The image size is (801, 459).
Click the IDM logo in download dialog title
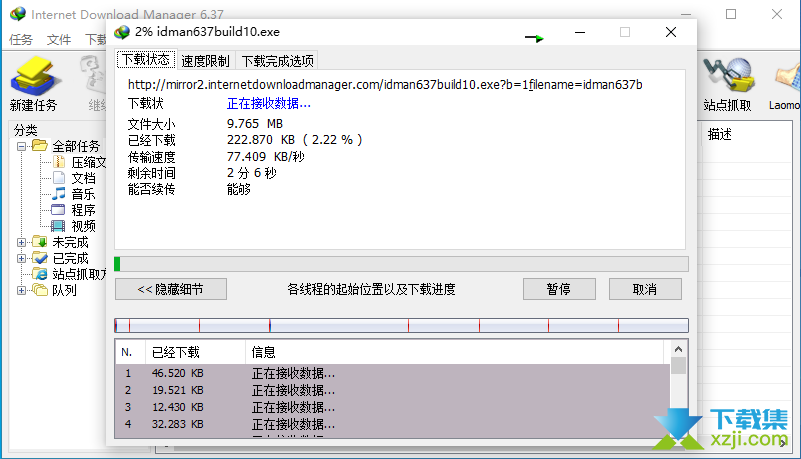[122, 32]
